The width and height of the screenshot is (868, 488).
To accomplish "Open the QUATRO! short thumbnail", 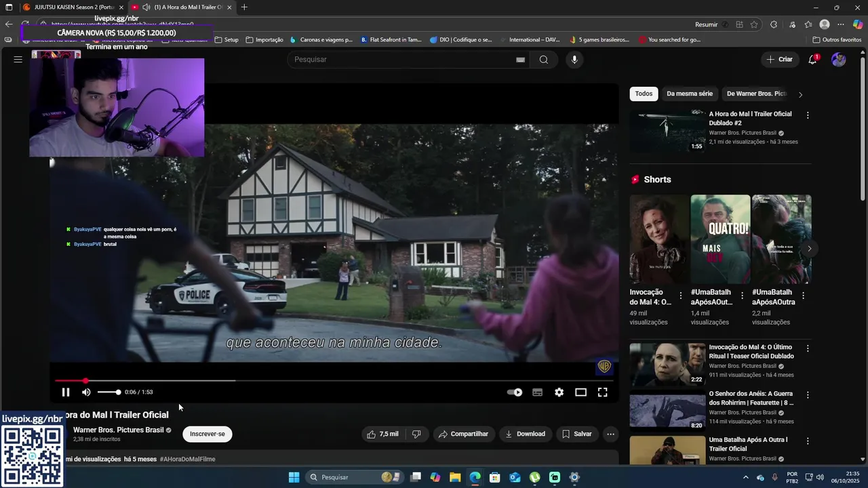I will click(720, 239).
